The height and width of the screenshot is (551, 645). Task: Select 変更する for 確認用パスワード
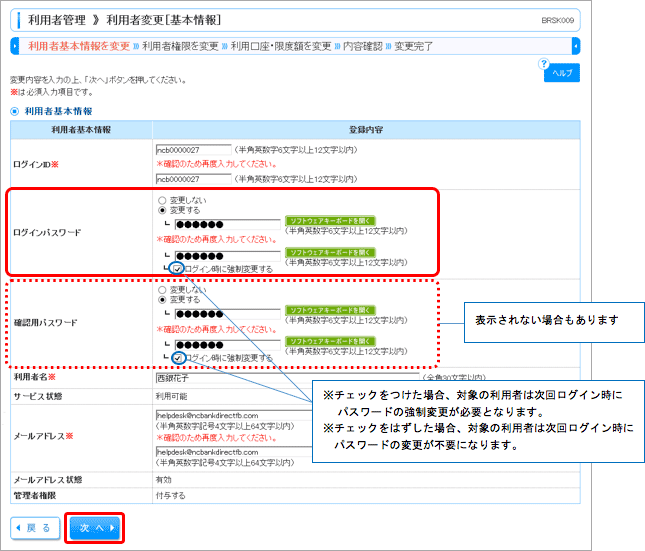pyautogui.click(x=162, y=300)
